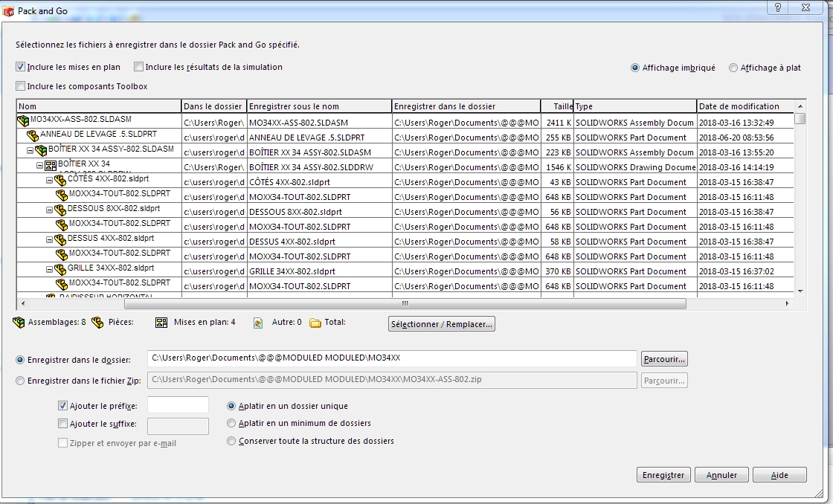The height and width of the screenshot is (504, 833).
Task: Open help with the Aide button
Action: [x=779, y=475]
